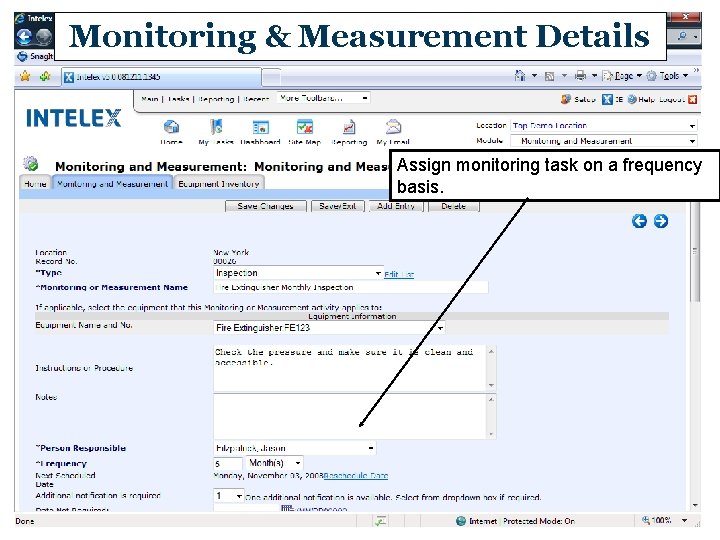720x540 pixels.
Task: Switch to the Monitoring and Measurement tab
Action: tap(112, 184)
